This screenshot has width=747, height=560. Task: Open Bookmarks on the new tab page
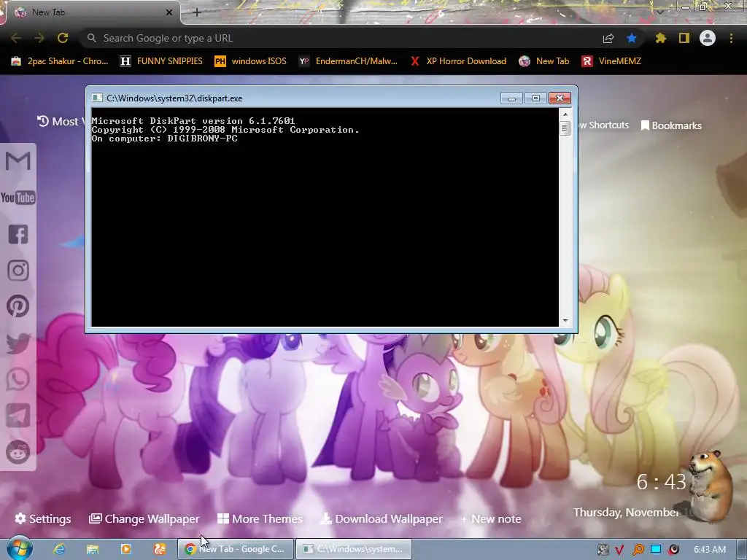671,125
